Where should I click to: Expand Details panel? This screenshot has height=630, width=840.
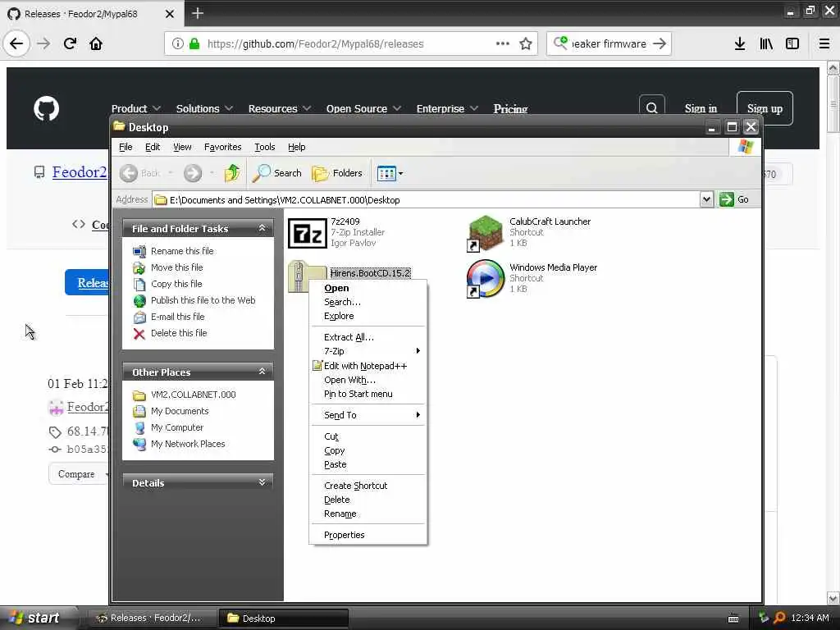[x=262, y=482]
